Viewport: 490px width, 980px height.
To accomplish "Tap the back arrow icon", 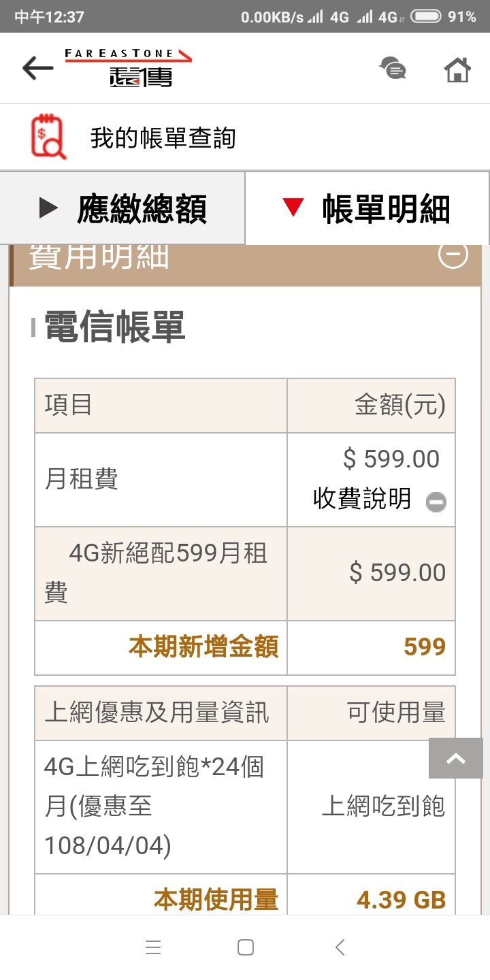I will 37,68.
